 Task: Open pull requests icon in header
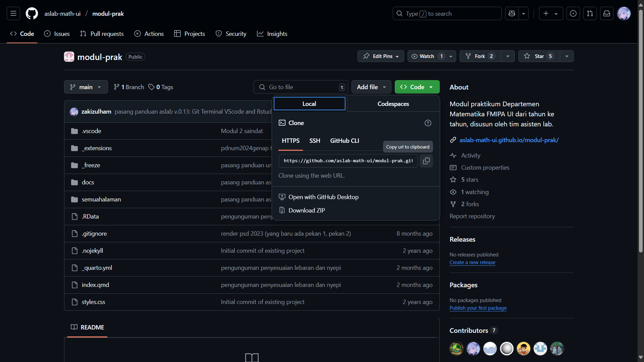pos(590,13)
